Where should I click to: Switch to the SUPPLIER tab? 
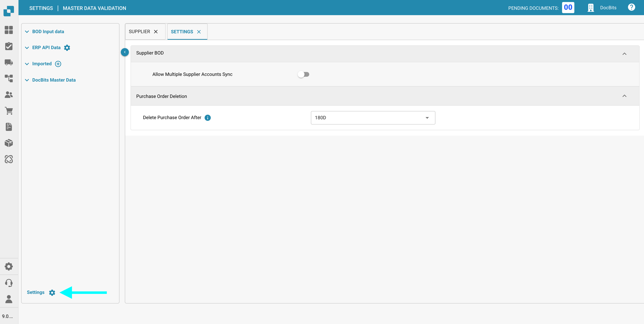pos(139,32)
